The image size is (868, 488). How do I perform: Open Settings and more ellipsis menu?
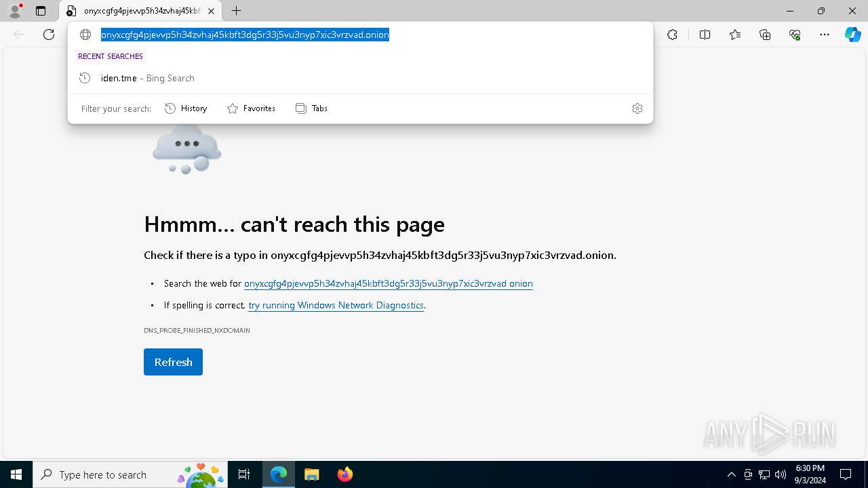pos(825,35)
